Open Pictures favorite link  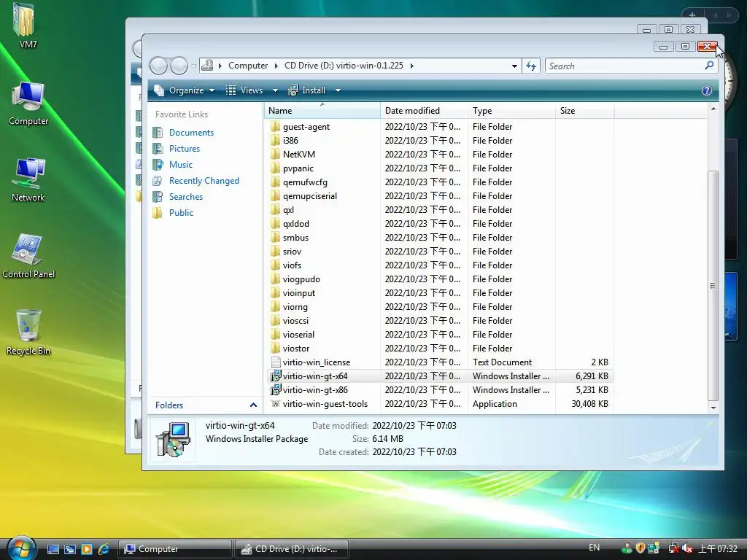185,149
